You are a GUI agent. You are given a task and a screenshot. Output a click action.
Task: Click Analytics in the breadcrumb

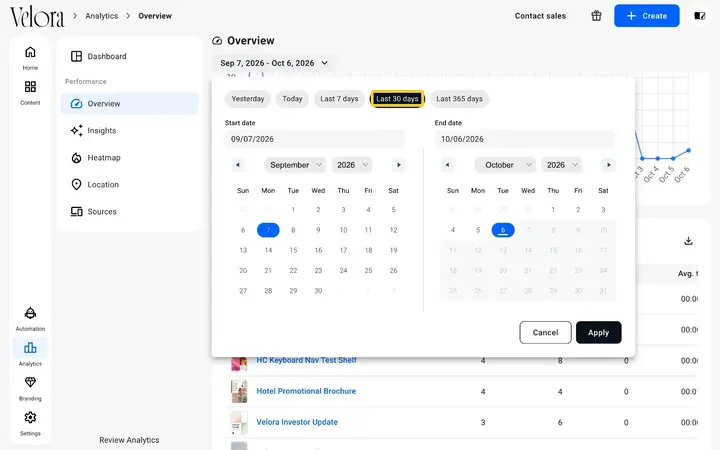coord(101,16)
